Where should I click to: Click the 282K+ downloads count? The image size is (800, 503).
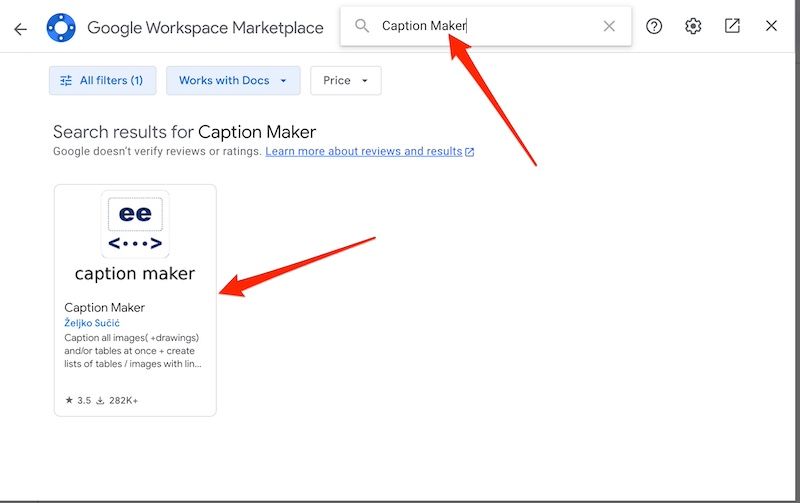coord(117,400)
